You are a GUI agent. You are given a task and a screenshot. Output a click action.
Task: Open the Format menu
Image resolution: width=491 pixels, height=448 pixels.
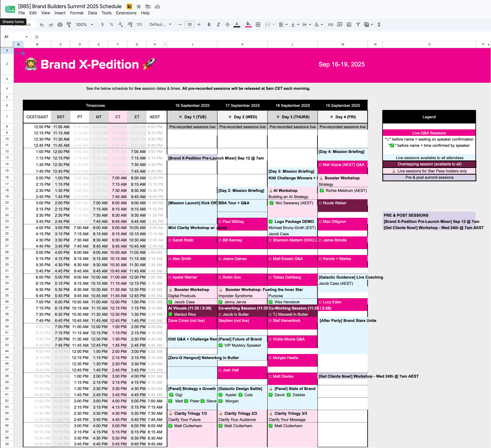77,13
